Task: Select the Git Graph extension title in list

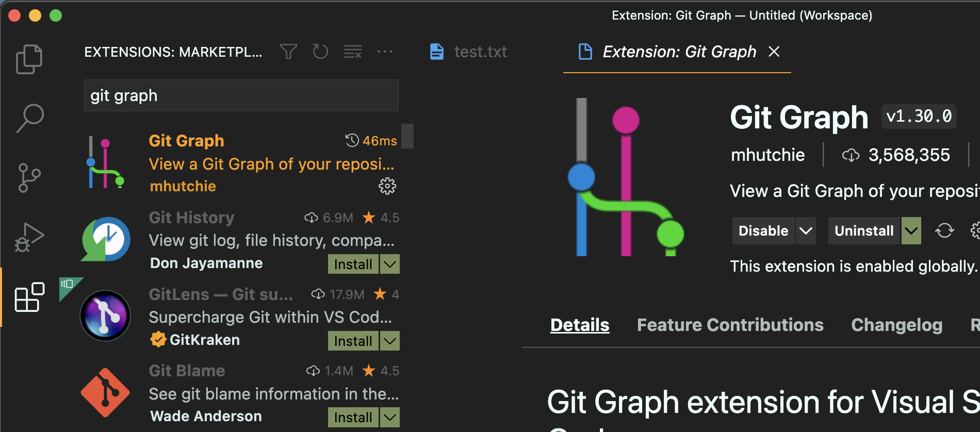Action: 186,141
